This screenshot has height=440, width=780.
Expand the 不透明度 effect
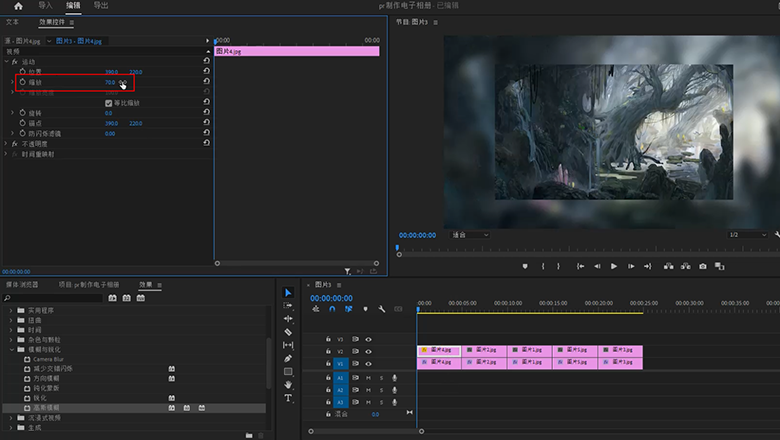click(6, 144)
